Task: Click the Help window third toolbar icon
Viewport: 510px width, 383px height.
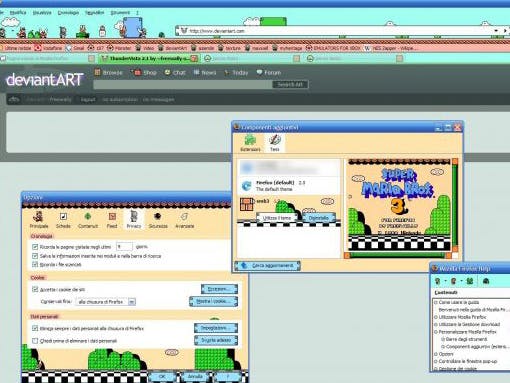Action: tap(470, 281)
